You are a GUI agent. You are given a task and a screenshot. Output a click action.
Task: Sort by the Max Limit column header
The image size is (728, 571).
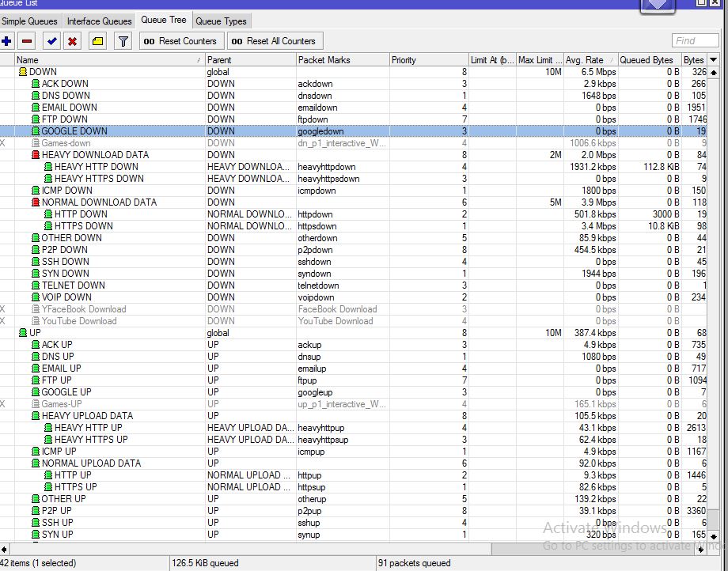click(x=540, y=60)
